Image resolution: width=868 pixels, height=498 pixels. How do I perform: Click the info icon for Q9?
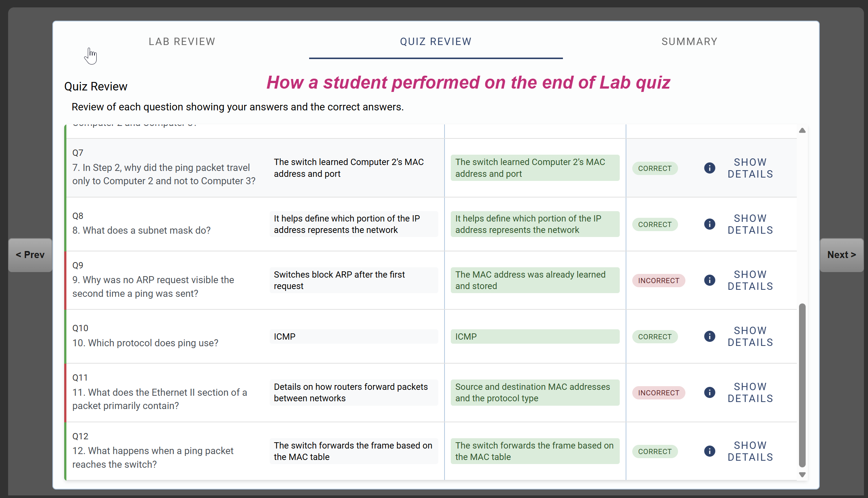709,281
